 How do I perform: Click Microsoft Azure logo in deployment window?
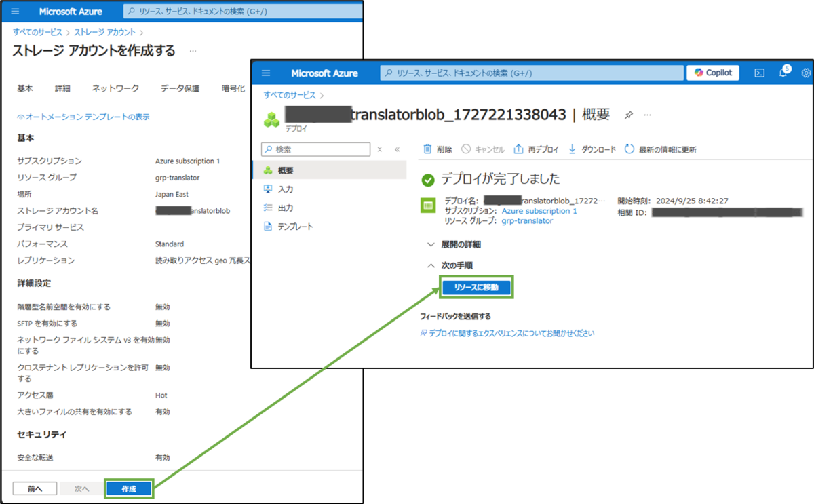[x=325, y=73]
